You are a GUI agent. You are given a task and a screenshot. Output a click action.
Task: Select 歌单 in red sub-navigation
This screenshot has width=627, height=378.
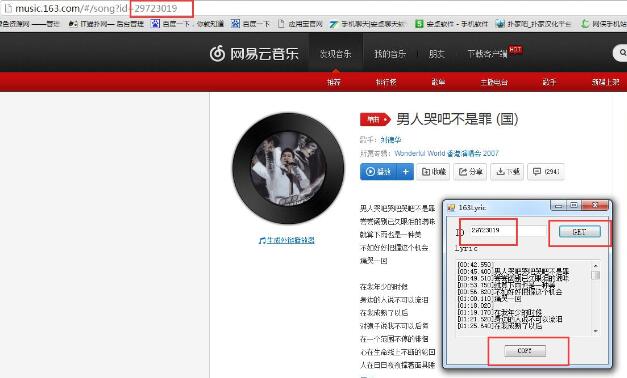click(x=438, y=82)
